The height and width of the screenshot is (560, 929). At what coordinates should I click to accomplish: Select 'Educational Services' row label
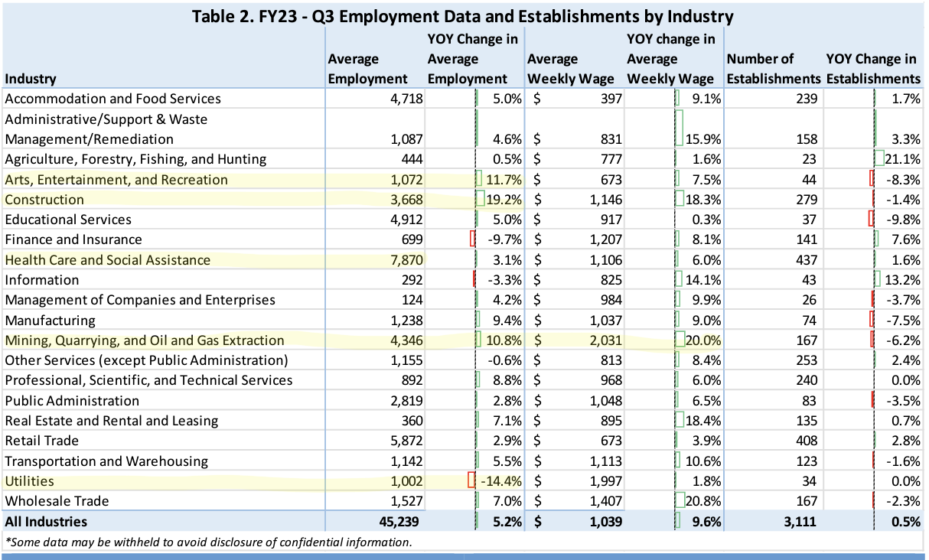[x=68, y=220]
